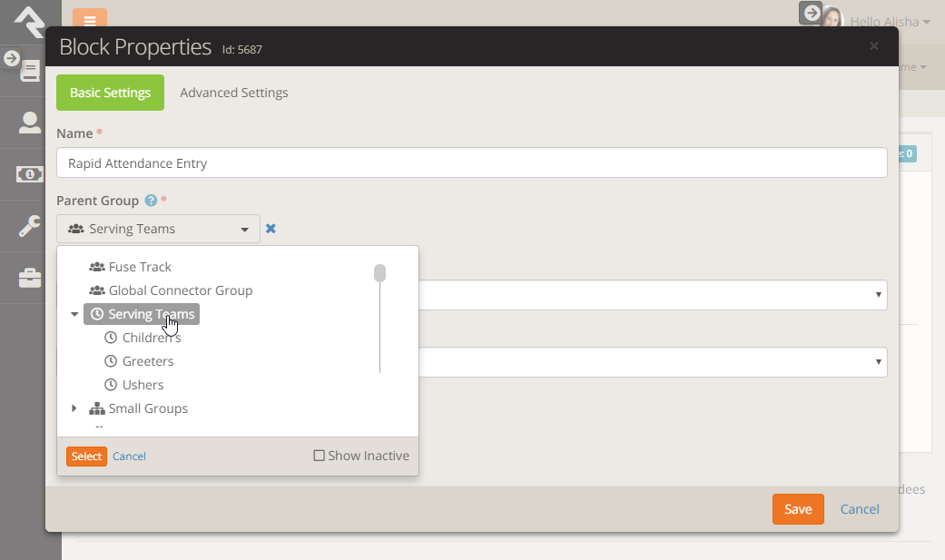Open the Admin Tools wrench icon
This screenshot has height=560, width=945.
click(30, 226)
